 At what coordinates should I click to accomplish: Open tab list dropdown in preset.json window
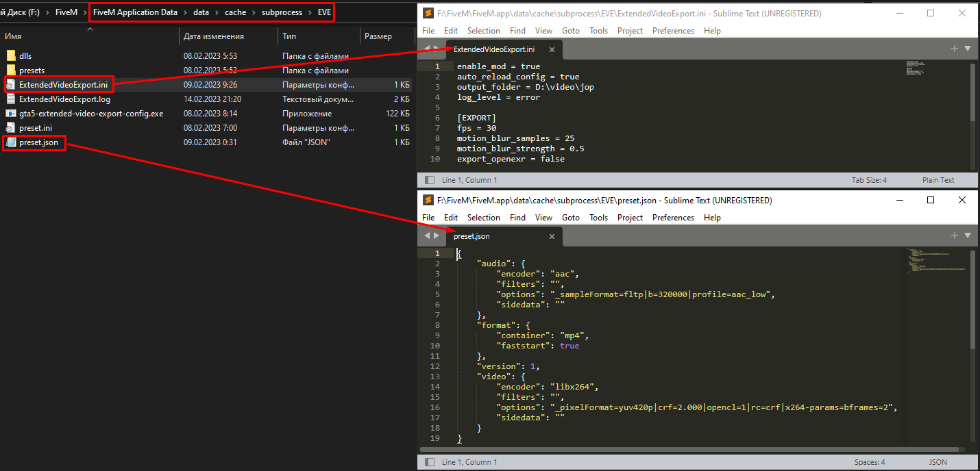coord(968,235)
